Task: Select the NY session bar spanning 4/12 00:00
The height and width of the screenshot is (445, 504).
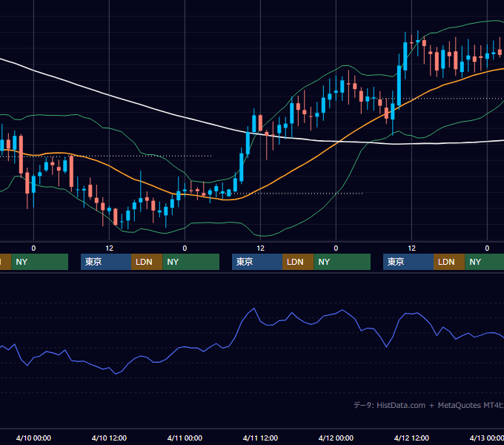Action: [x=342, y=262]
